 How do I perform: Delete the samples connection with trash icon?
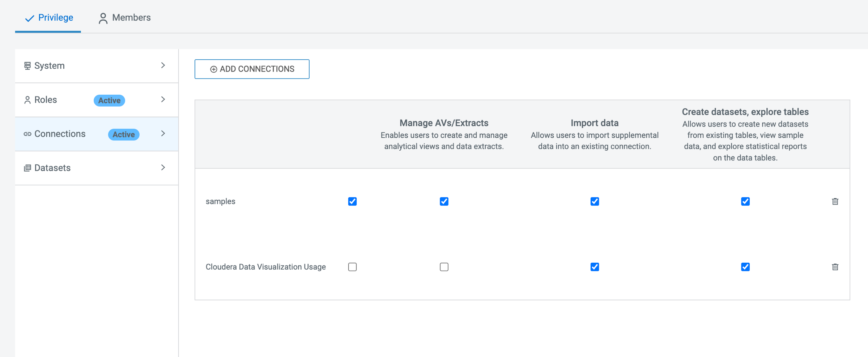[x=835, y=201]
